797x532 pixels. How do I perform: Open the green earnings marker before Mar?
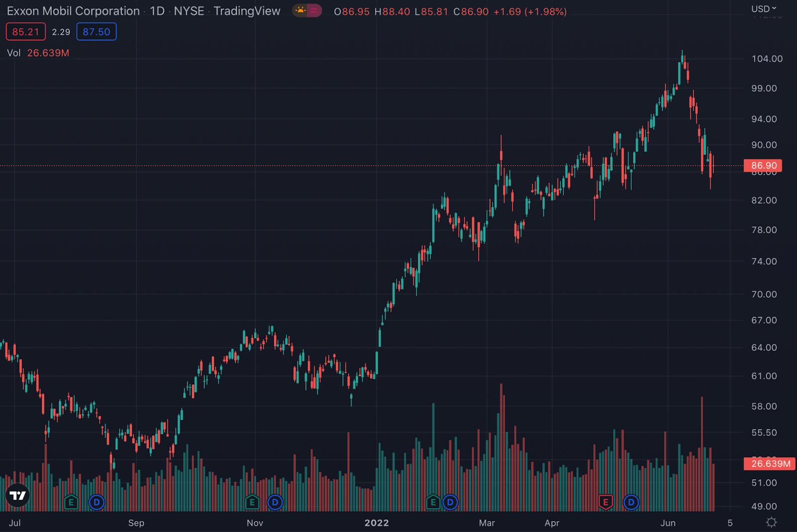433,502
